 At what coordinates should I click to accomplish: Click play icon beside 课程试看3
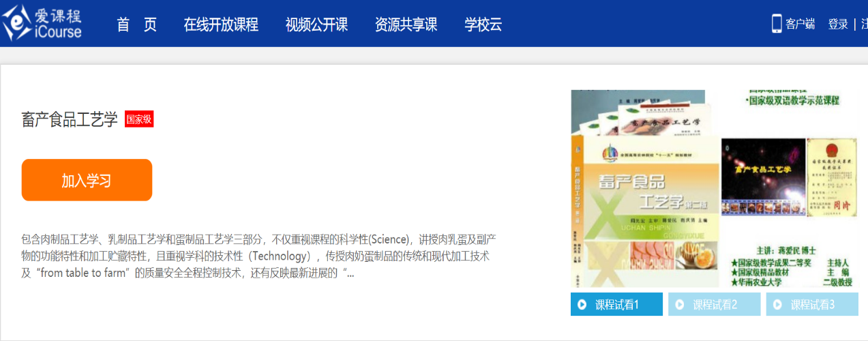click(x=778, y=305)
